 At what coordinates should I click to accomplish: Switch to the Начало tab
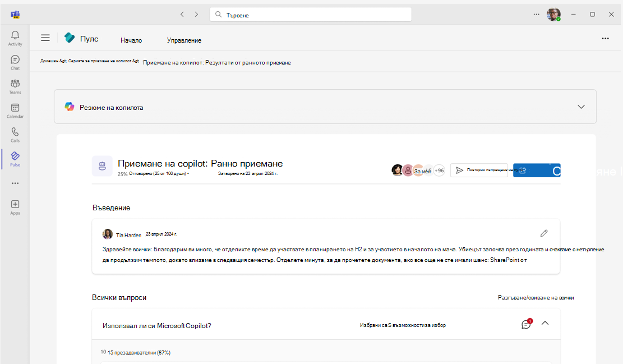[131, 40]
